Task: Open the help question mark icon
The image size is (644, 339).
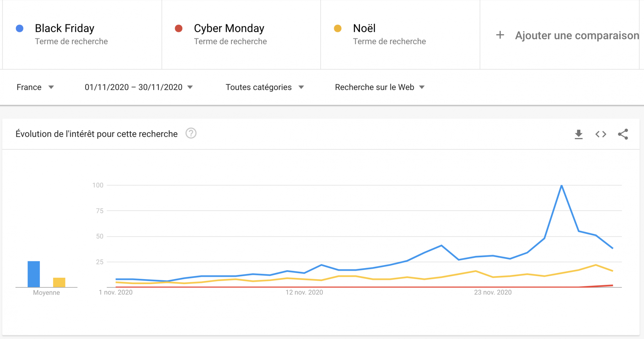Action: 191,133
